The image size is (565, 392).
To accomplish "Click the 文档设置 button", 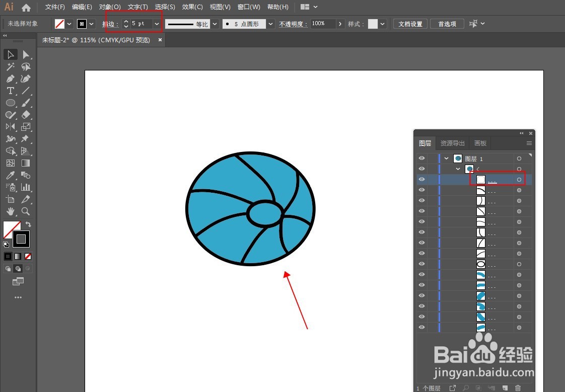I will click(x=410, y=24).
